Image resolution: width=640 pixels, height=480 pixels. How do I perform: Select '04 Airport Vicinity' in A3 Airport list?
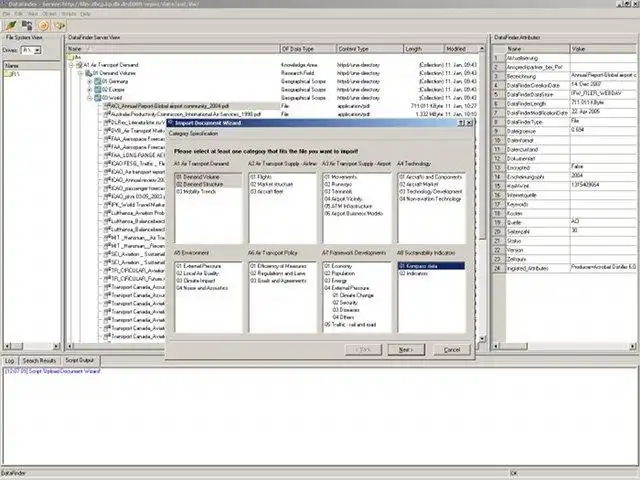[x=343, y=199]
